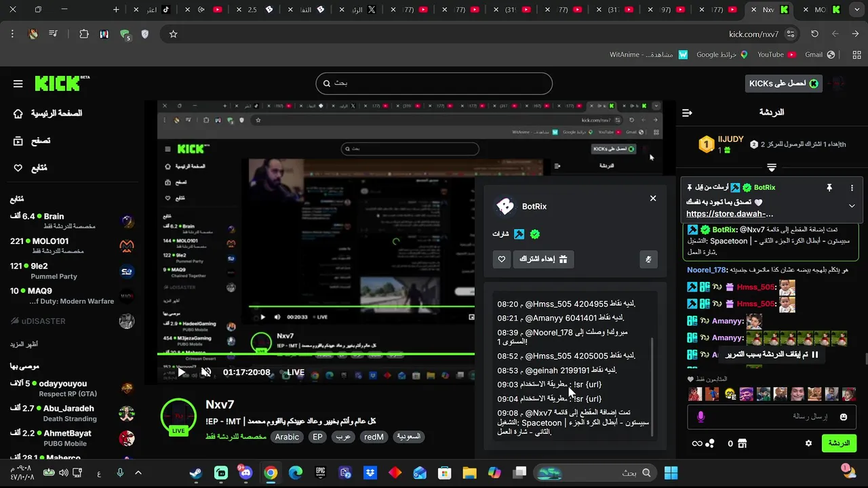Screen dimensions: 868x488
Task: Go to the home page sidebar item
Action: point(48,113)
